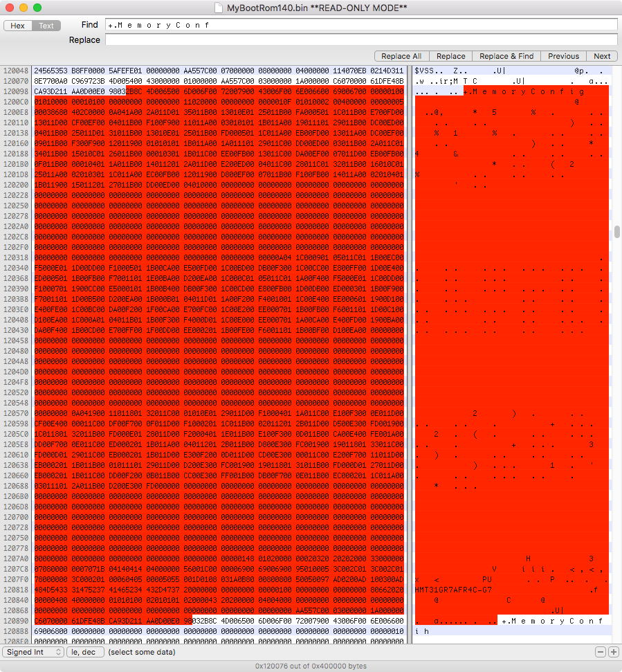Click hex value 484D5433 in row 120818
This screenshot has width=622, height=672.
point(51,590)
